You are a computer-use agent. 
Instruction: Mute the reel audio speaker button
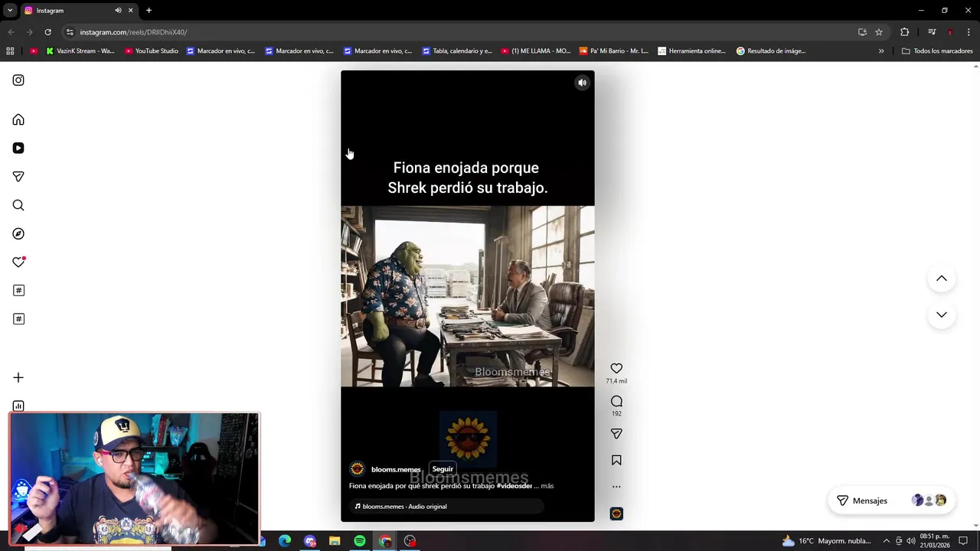(582, 83)
